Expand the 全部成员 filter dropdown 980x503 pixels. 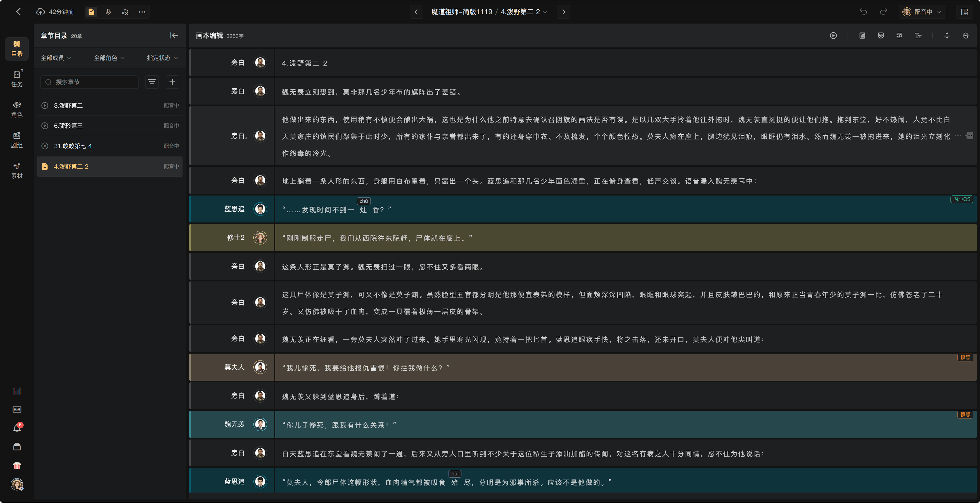pyautogui.click(x=56, y=58)
